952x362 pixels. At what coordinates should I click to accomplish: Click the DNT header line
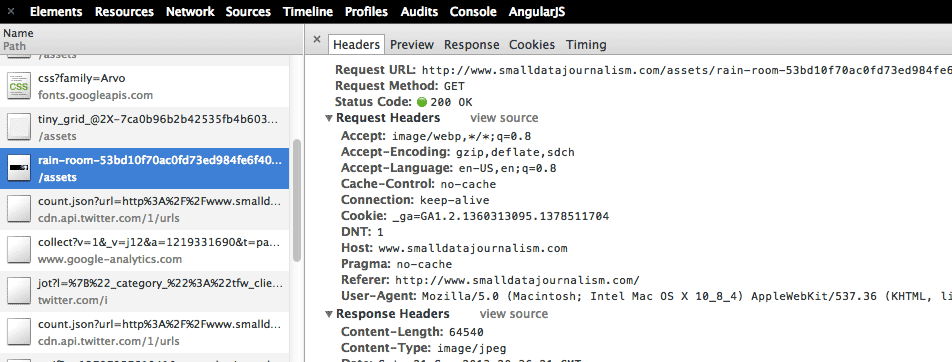362,233
